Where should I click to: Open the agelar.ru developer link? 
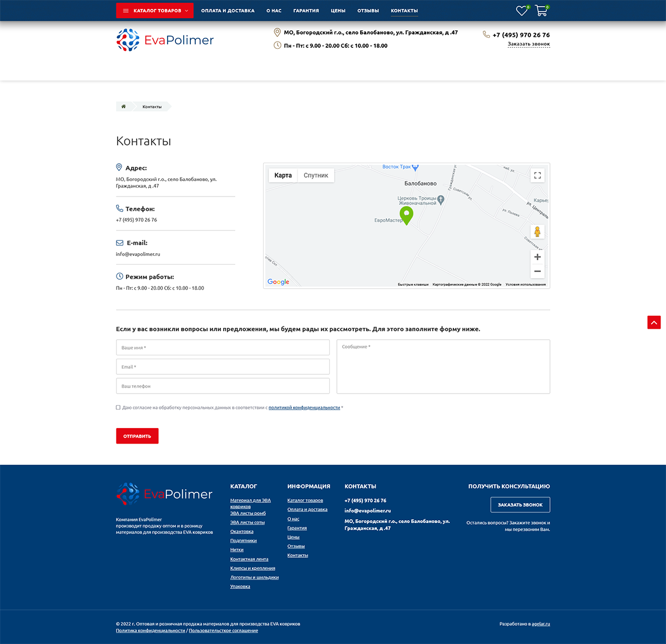[541, 624]
